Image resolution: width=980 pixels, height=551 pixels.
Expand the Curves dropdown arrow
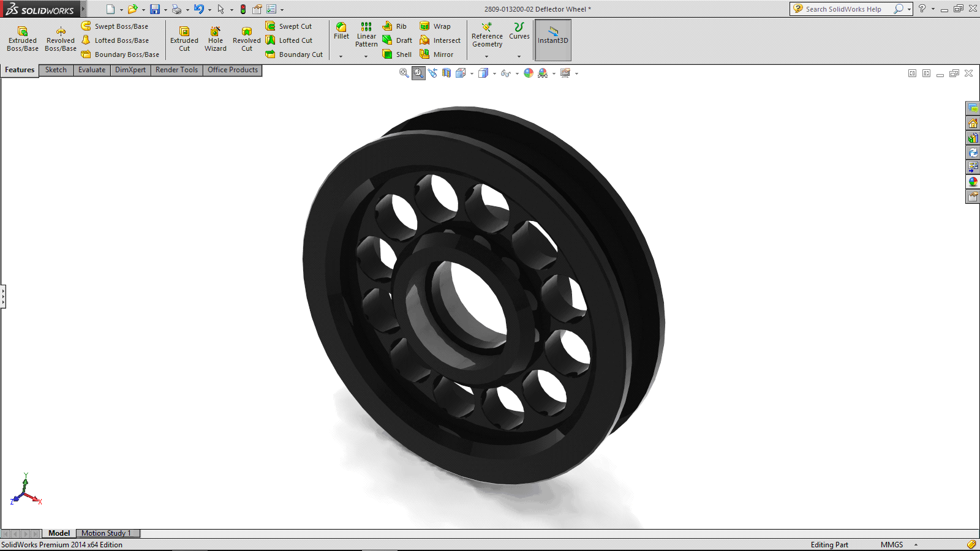pos(519,56)
